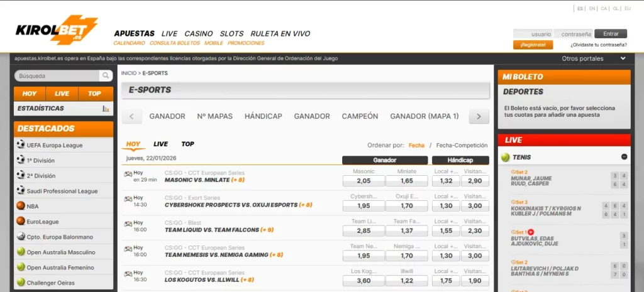Select Masonic odds 2,05

[364, 181]
